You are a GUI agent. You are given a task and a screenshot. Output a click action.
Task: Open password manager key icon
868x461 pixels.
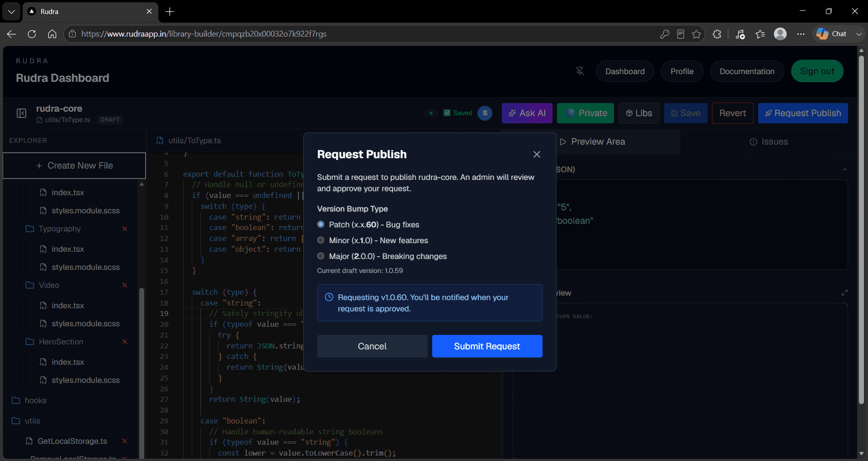click(665, 34)
